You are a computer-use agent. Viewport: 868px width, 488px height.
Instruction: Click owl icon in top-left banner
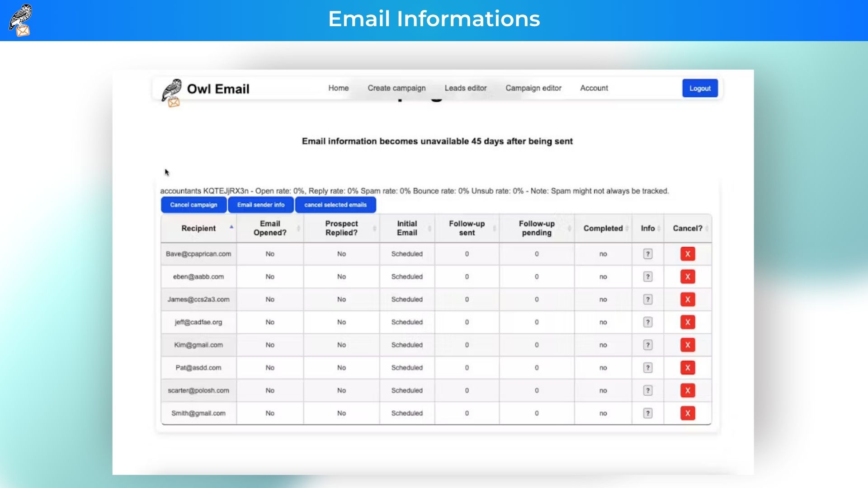click(20, 20)
